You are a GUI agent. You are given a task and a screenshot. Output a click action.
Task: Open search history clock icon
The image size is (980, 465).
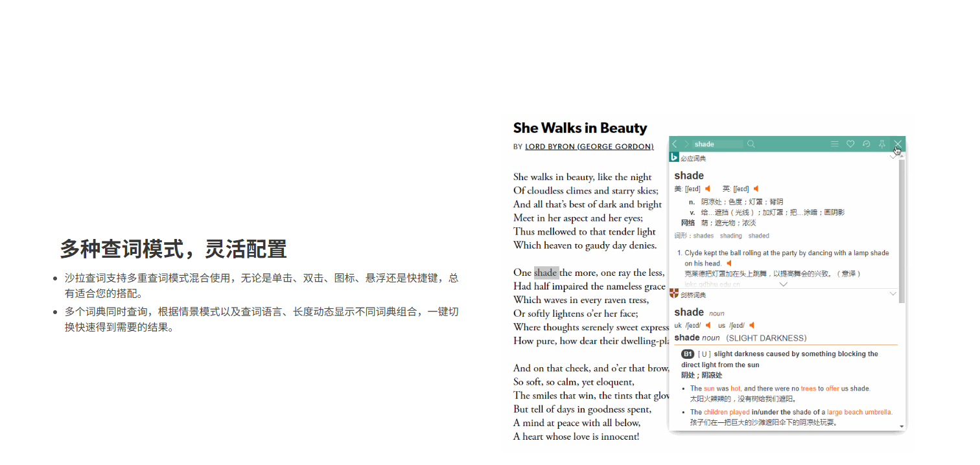(866, 144)
